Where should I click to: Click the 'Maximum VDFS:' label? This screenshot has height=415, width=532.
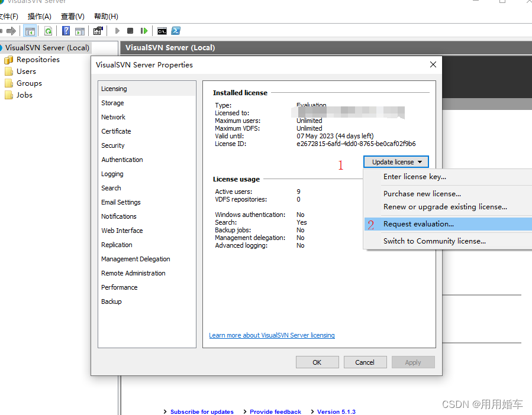[x=237, y=128]
